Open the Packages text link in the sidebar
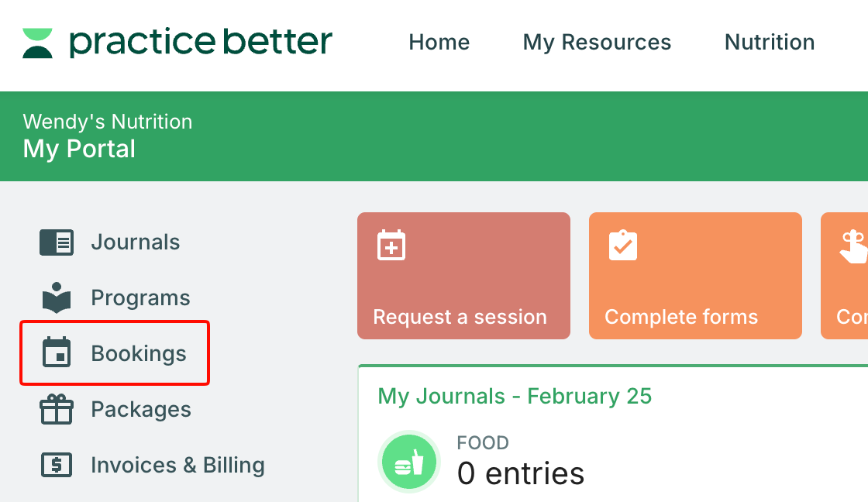Viewport: 868px width, 502px height. point(141,409)
